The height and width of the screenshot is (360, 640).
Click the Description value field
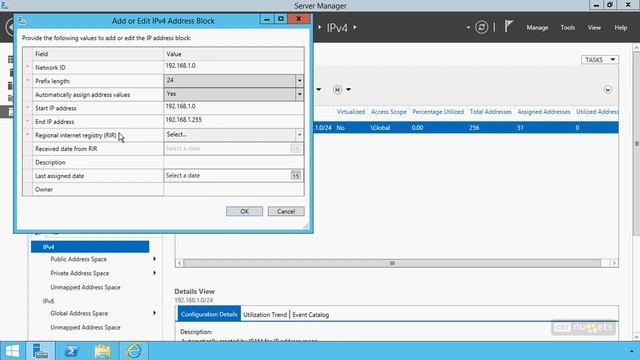[x=233, y=162]
